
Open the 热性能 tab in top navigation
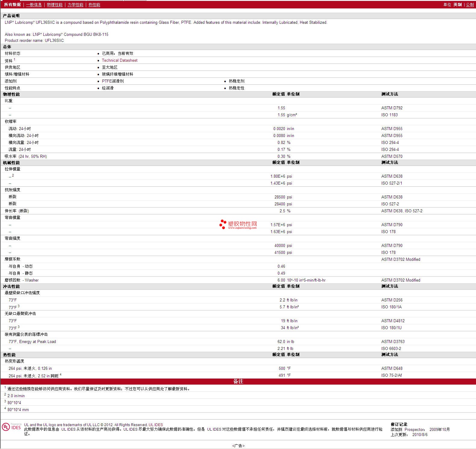click(94, 5)
